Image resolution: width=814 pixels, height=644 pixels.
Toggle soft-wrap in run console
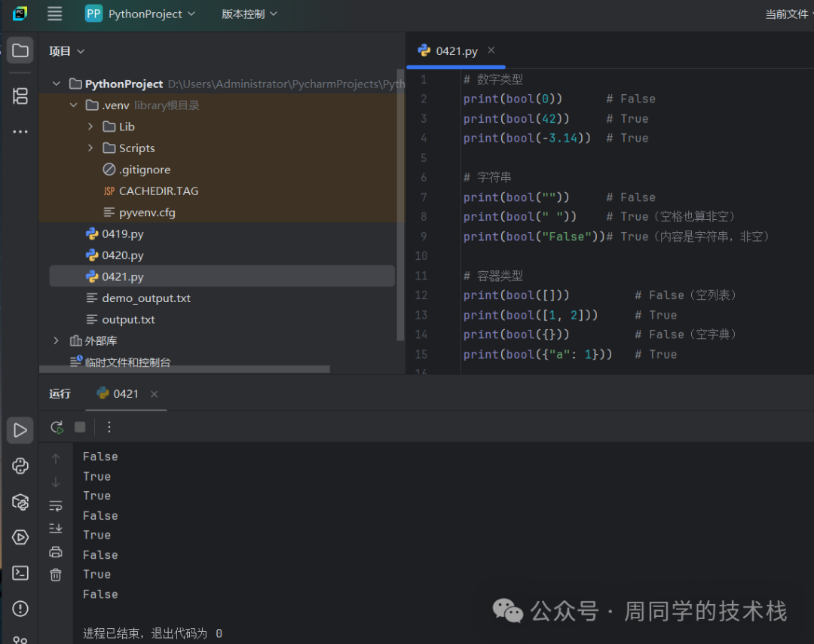(56, 505)
